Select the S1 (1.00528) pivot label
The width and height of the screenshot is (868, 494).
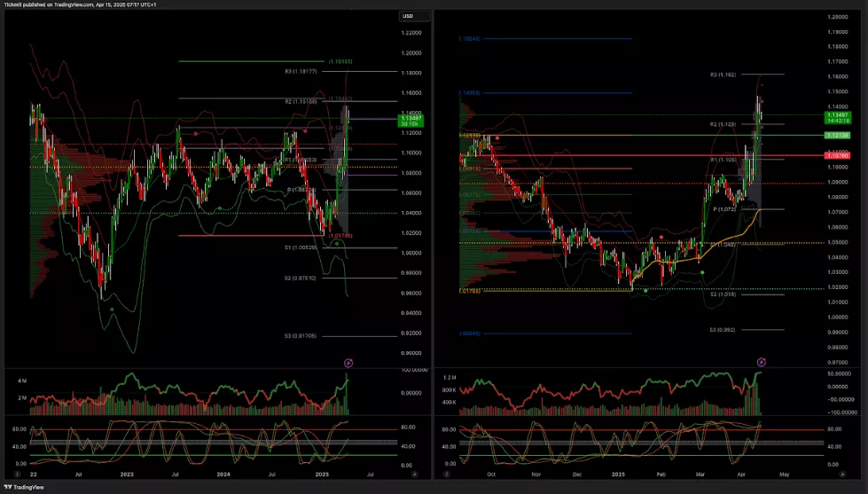[301, 247]
